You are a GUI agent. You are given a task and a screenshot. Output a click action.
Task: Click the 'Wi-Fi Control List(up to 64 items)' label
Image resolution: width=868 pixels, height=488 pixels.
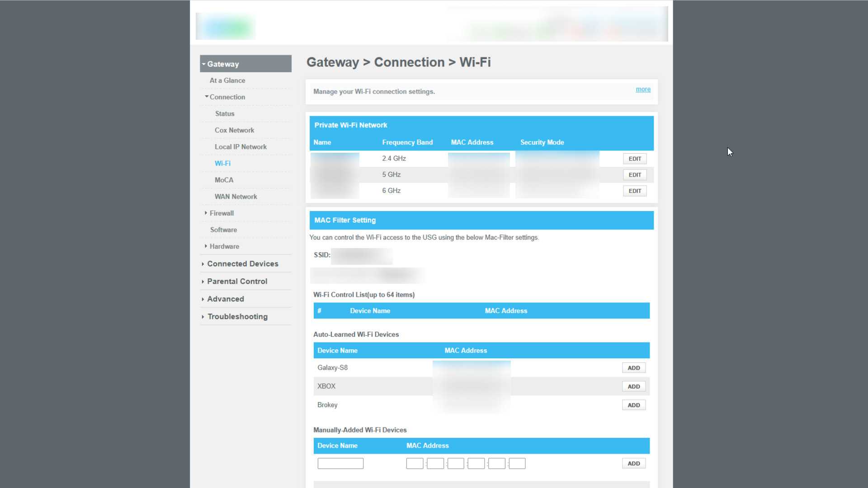[364, 295]
